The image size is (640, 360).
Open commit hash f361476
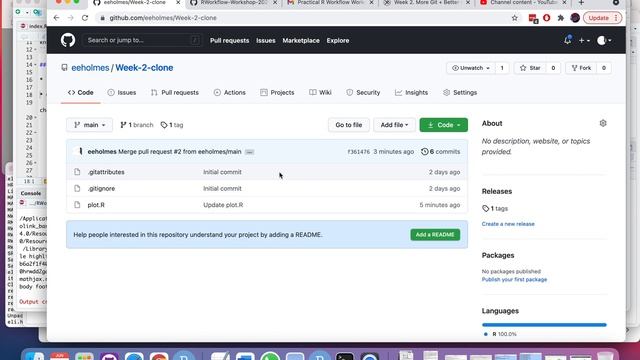[x=358, y=152]
